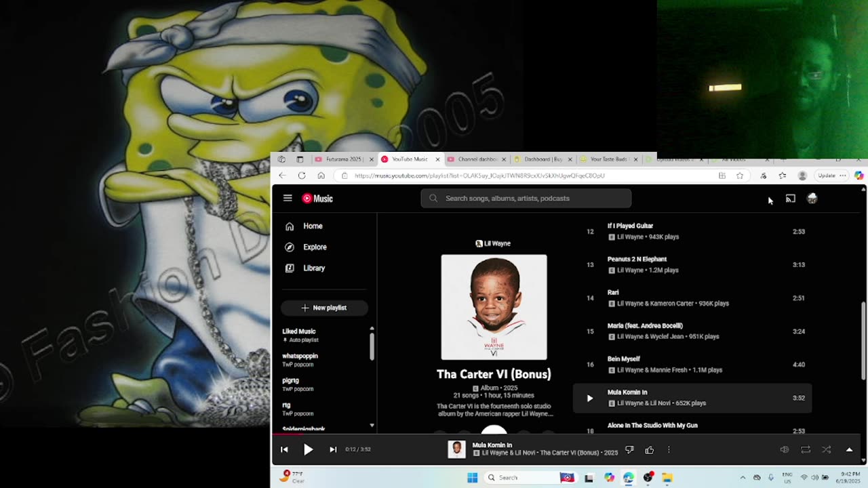Open the Copilot app in taskbar
Screen dimensions: 868x488
pyautogui.click(x=609, y=478)
